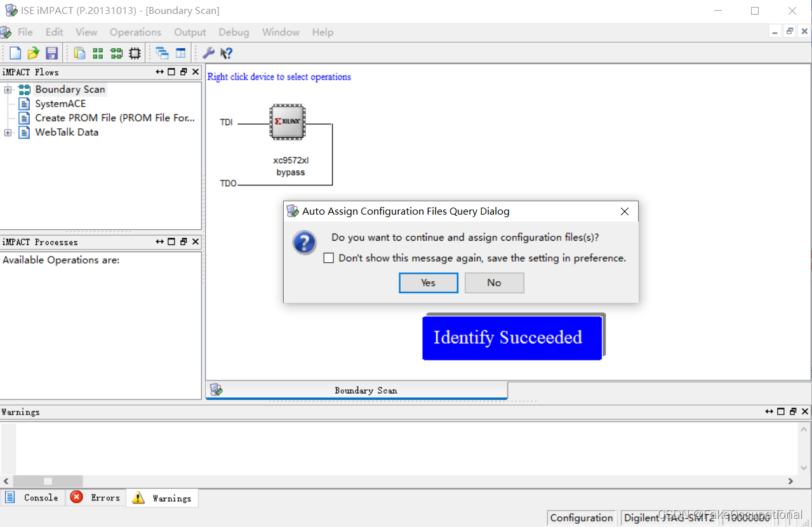Click the SystemACE document icon
The width and height of the screenshot is (812, 527).
pos(24,103)
